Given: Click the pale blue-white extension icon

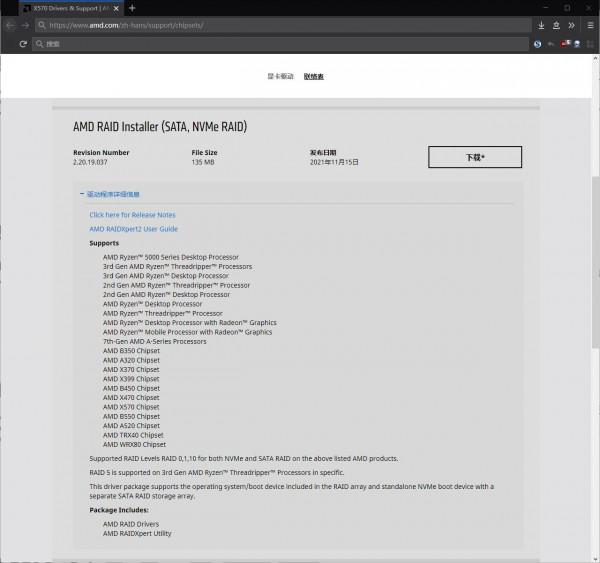Looking at the screenshot, I should 577,44.
